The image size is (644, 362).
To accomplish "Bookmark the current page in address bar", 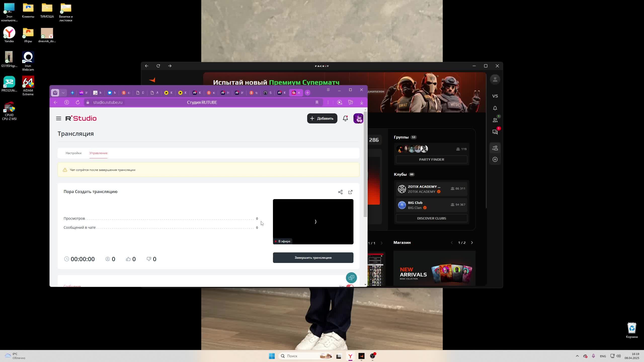I will tap(317, 102).
